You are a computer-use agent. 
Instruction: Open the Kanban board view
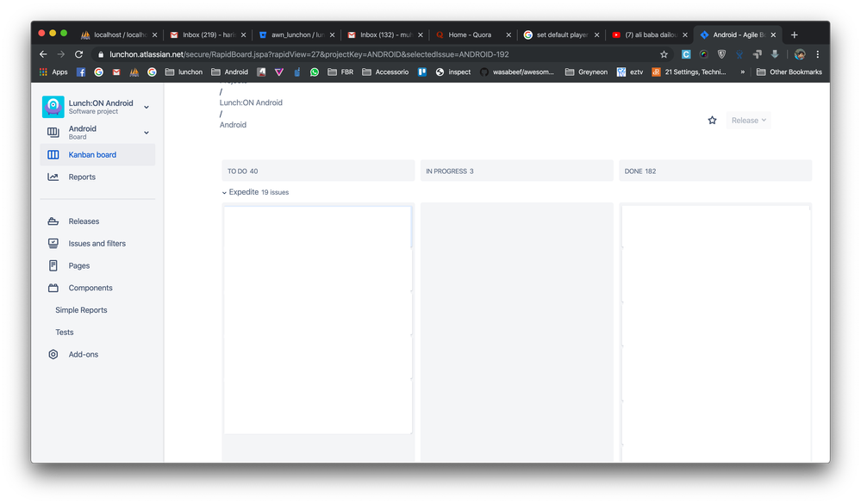click(x=97, y=155)
